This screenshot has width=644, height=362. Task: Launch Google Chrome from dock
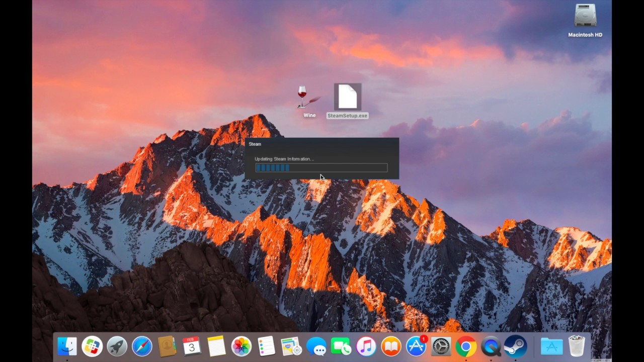(466, 346)
